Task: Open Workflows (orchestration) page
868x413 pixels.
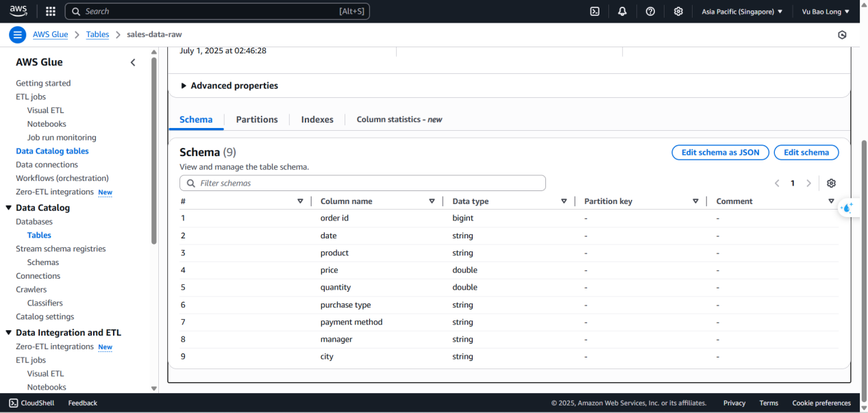Action: [x=62, y=178]
